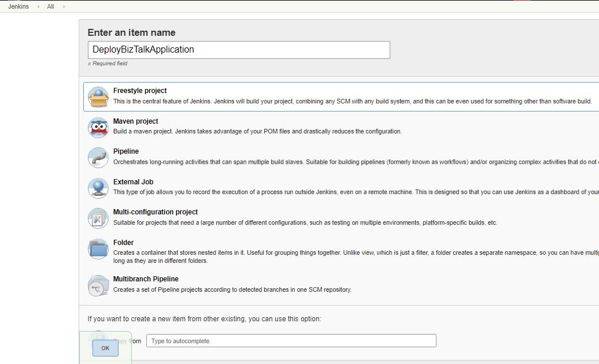Expand the Jenkins breadcrumb arrow menu
Screen dimensions: 599x364
(x=38, y=6)
